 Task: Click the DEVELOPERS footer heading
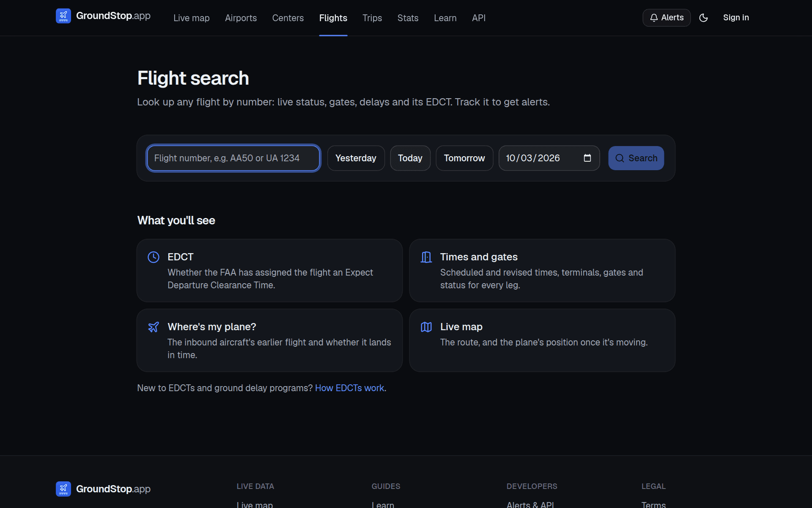click(532, 486)
